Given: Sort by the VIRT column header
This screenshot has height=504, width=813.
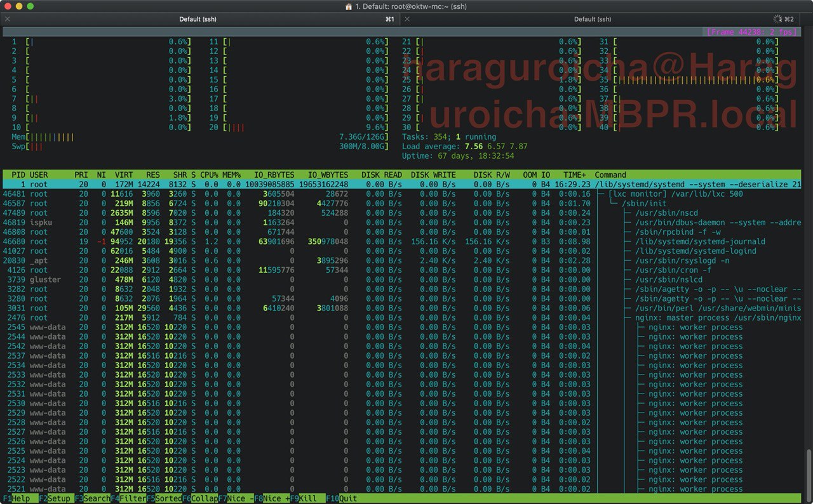Looking at the screenshot, I should click(x=124, y=175).
